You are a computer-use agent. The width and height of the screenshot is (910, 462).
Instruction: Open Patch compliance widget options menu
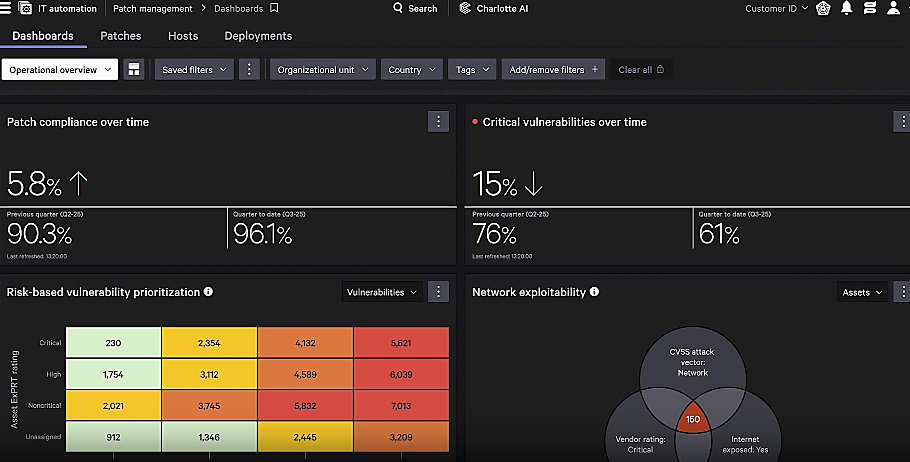[x=438, y=121]
